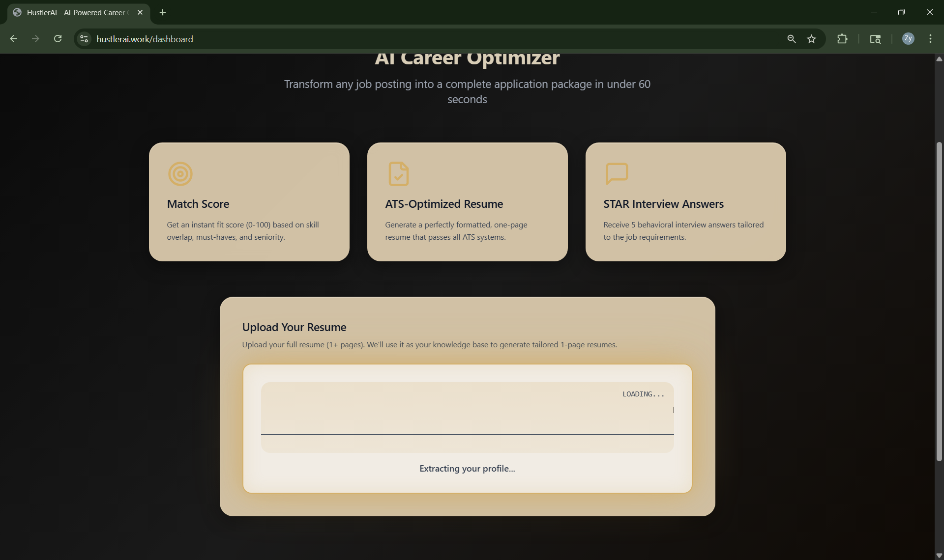Click the Match Score card heading
Viewport: 944px width, 560px height.
198,204
